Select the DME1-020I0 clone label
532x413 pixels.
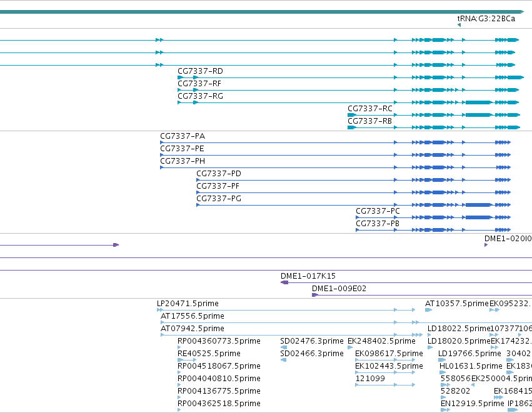click(x=508, y=239)
